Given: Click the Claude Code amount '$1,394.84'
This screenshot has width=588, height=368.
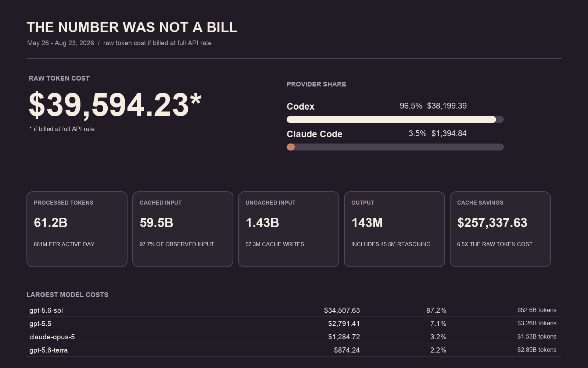Looking at the screenshot, I should pyautogui.click(x=449, y=134).
